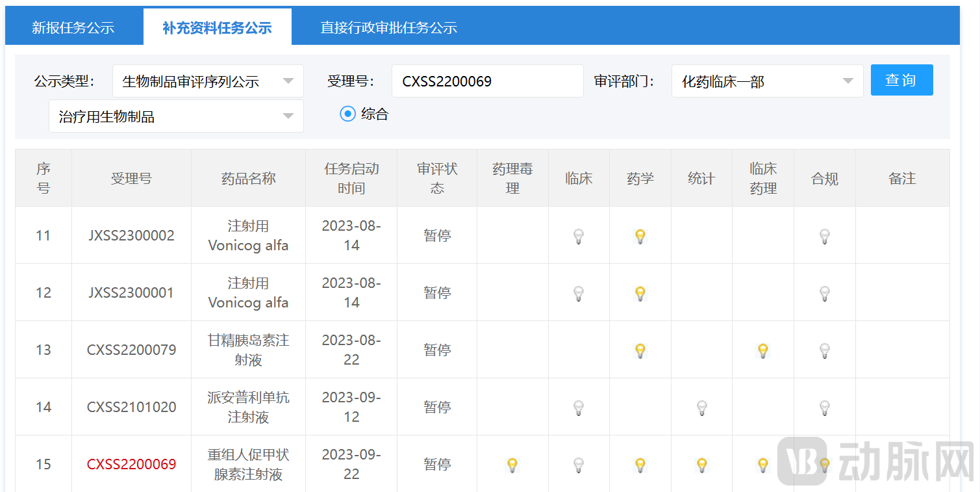
Task: Switch to the 直接行政审批任务公示 tab
Action: 388,27
